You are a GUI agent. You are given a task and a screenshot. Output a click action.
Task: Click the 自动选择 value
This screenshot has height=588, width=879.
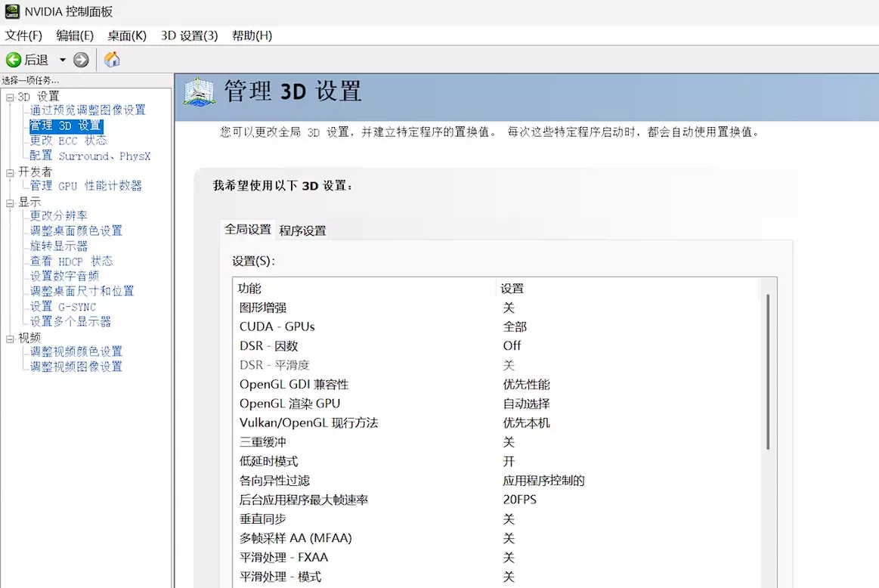click(x=526, y=404)
